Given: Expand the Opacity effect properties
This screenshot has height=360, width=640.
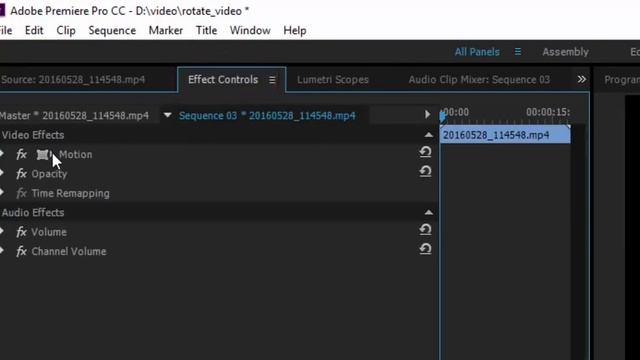Looking at the screenshot, I should click(2, 173).
